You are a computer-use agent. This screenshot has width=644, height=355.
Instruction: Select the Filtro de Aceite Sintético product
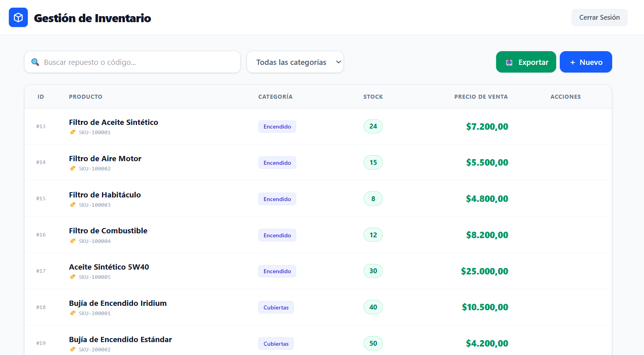113,122
